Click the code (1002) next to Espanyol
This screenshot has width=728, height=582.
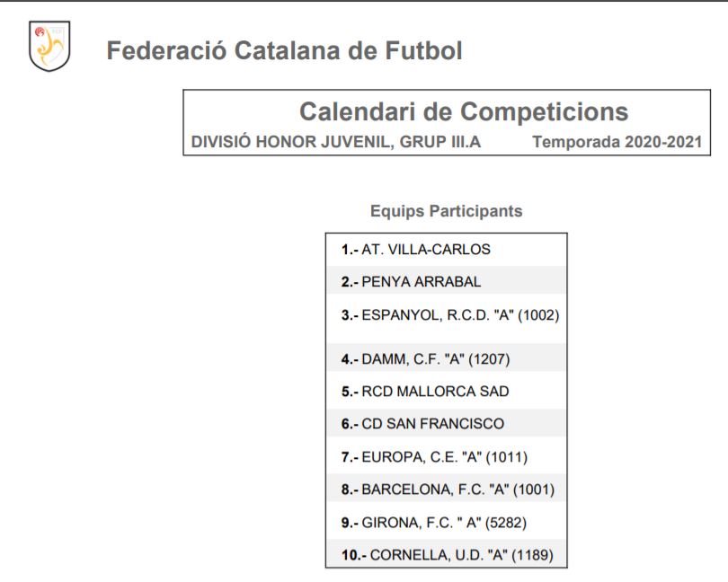coord(538,315)
